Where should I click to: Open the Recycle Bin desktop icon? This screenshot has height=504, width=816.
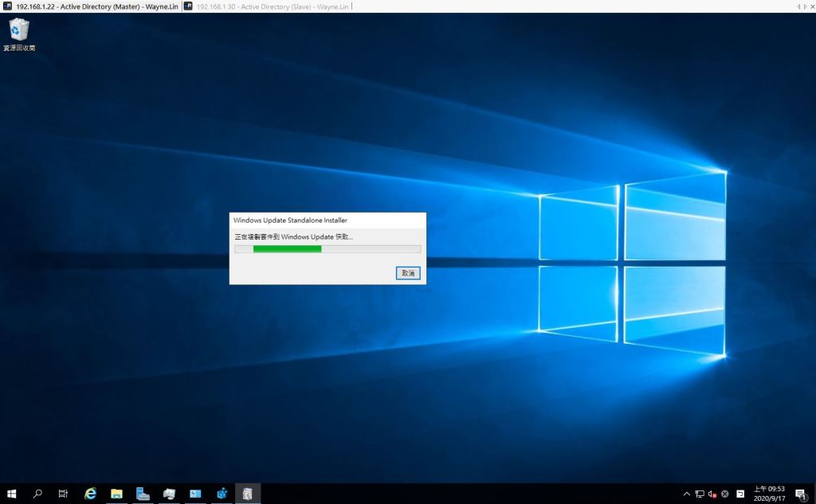(19, 34)
